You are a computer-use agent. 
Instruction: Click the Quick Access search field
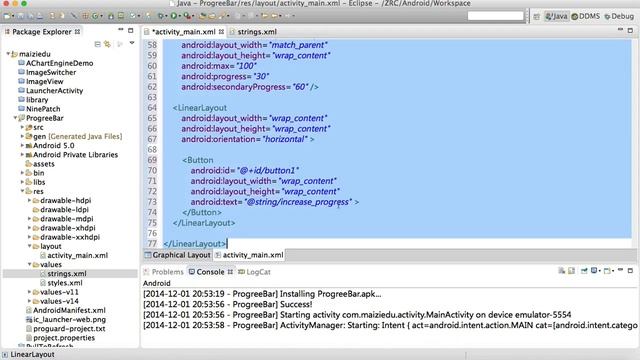pos(496,16)
